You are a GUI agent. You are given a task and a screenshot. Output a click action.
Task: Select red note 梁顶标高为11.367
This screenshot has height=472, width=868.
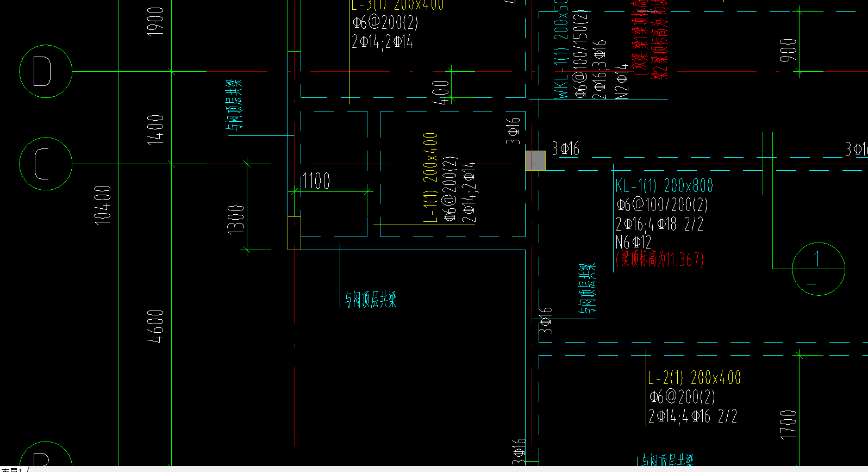point(660,259)
